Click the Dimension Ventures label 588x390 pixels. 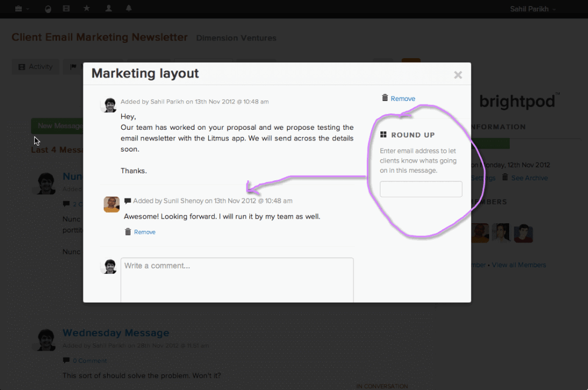coord(236,38)
